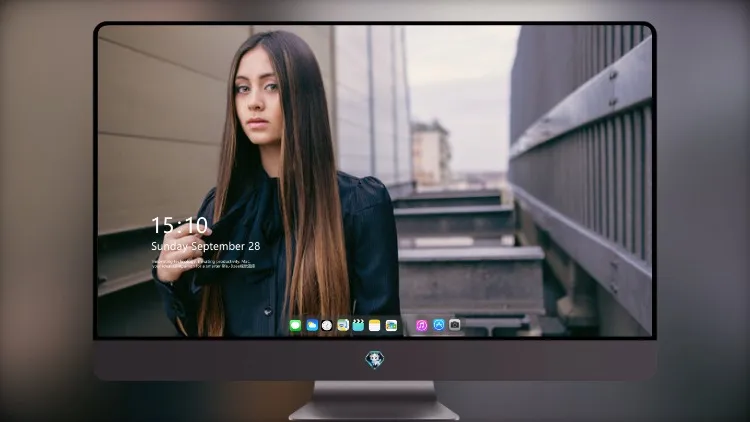Viewport: 750px width, 422px height.
Task: Open the Weather app in dock
Action: [x=312, y=325]
